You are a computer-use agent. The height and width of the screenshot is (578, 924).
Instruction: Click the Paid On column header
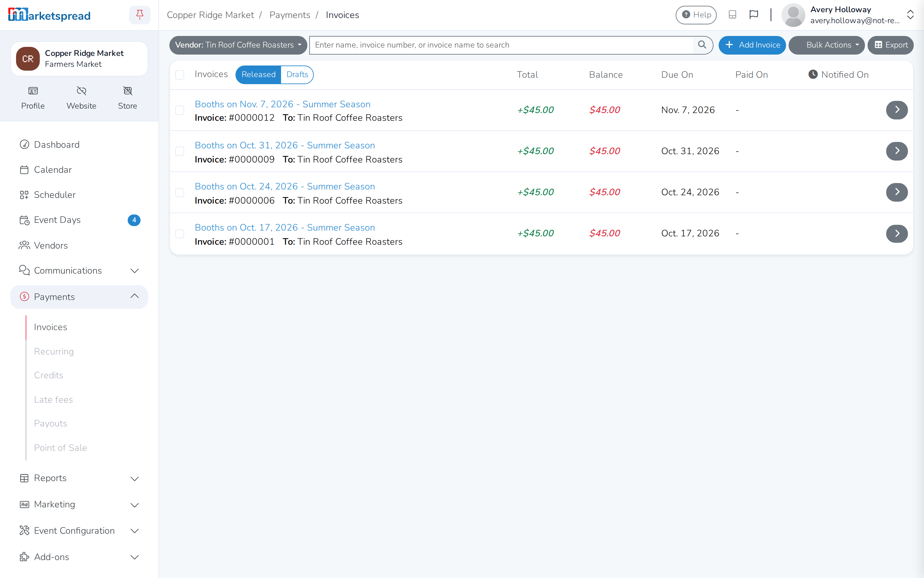[751, 74]
